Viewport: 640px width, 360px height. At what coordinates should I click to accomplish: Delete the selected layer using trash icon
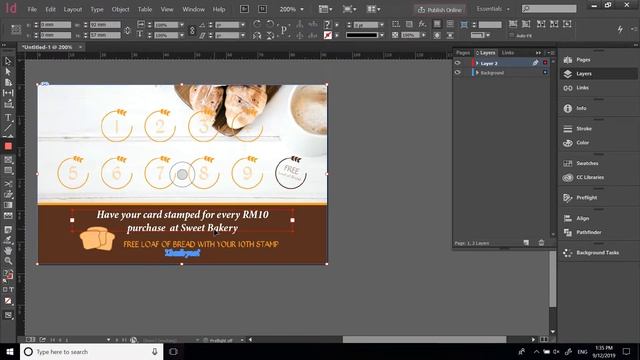tap(541, 243)
